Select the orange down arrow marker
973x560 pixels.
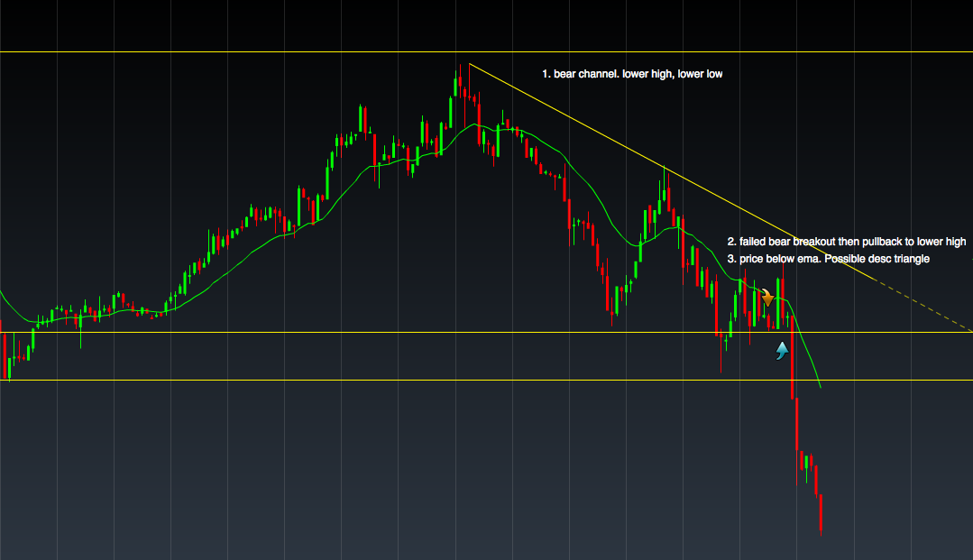click(x=767, y=298)
